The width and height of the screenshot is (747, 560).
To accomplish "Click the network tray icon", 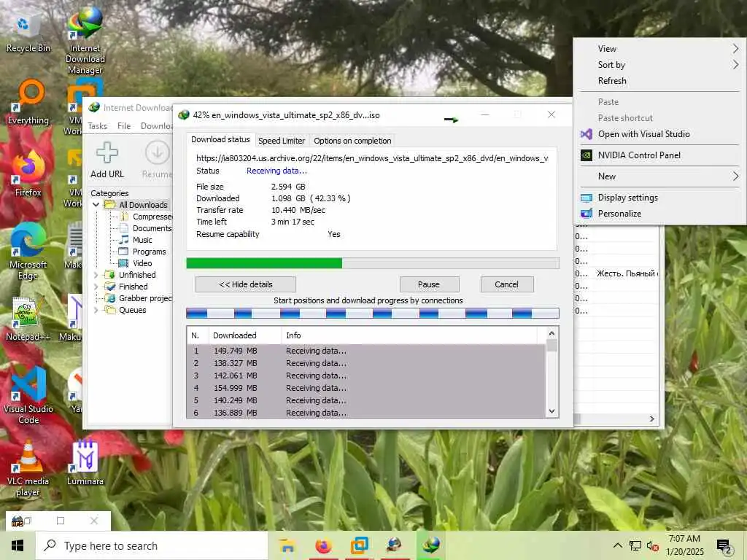I will (635, 545).
